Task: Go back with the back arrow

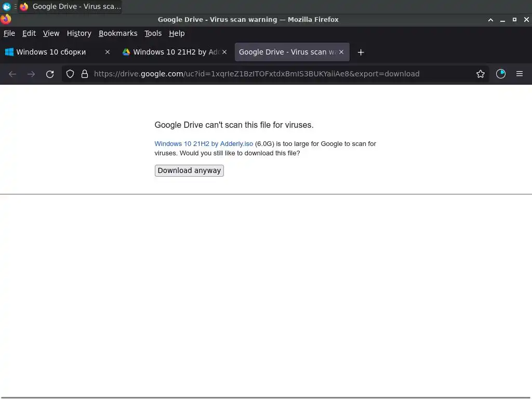Action: (12, 74)
